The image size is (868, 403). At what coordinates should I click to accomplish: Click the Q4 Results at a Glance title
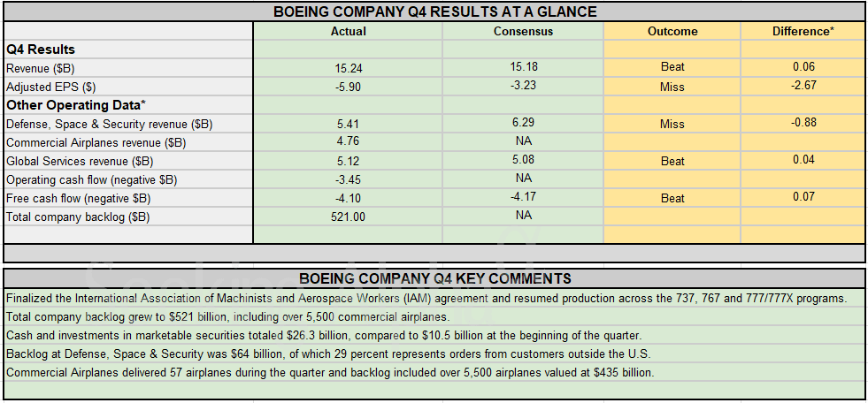434,11
